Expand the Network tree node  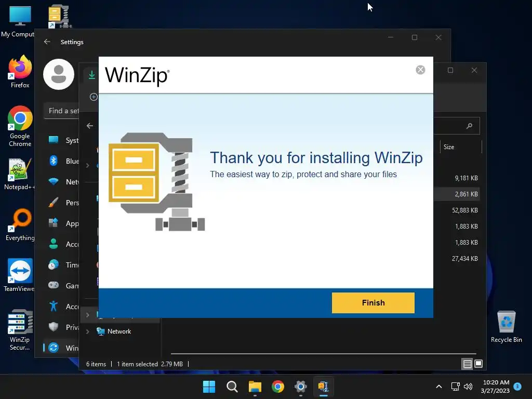87,331
